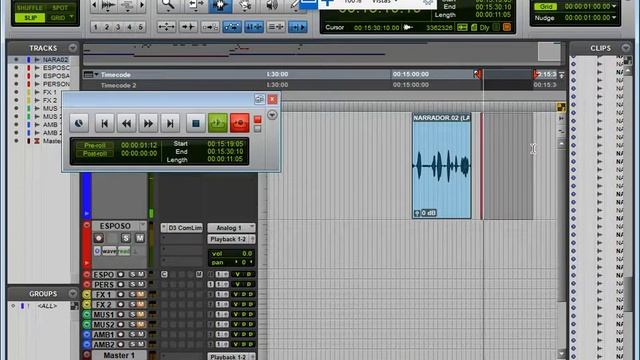Click ESPOSO automation mode 'read'
Screen dimensions: 640x360
pyautogui.click(x=124, y=251)
